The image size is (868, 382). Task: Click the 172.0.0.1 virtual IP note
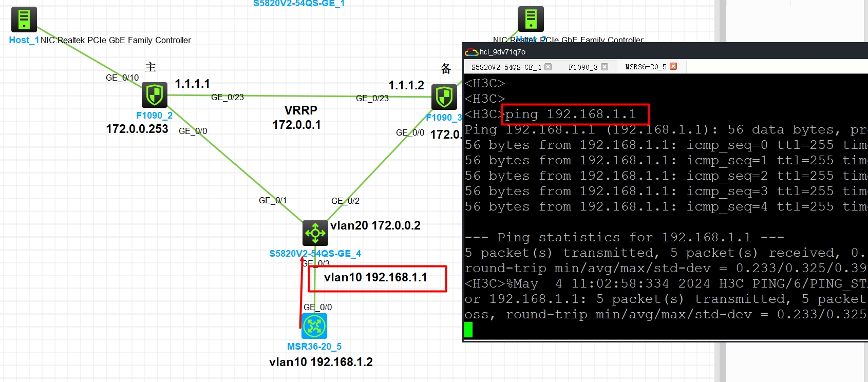point(296,125)
